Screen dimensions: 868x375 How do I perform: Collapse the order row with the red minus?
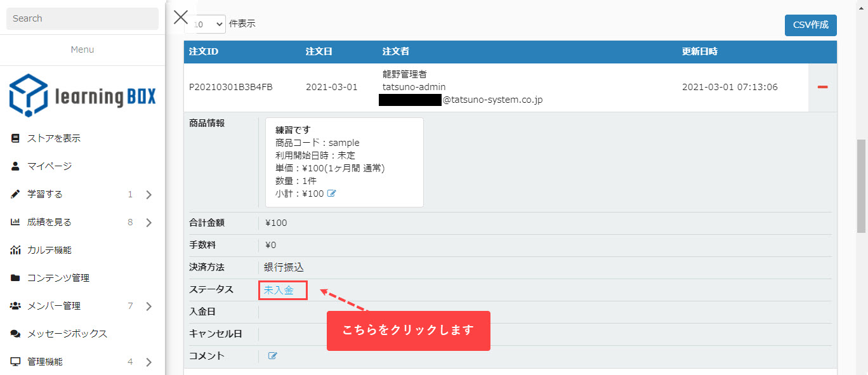[822, 87]
